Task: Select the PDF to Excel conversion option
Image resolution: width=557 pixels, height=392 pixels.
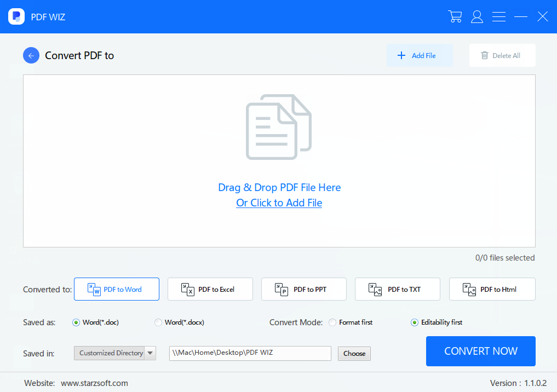Action: [x=210, y=289]
